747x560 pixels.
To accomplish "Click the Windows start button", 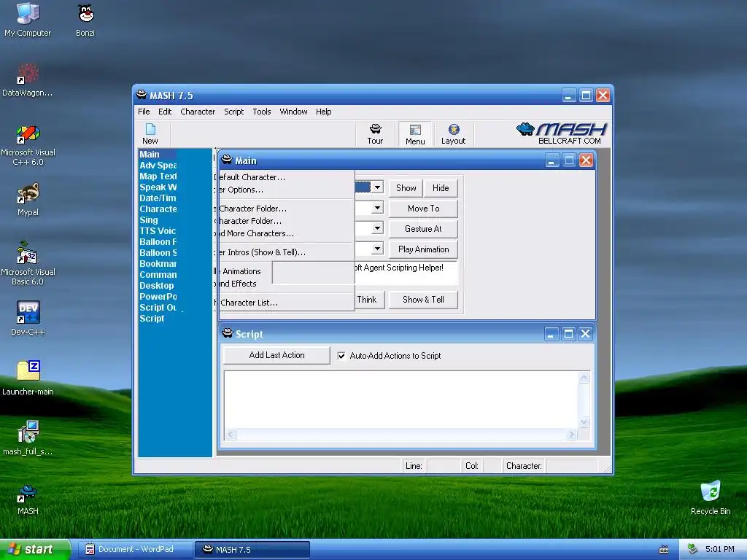I will click(x=35, y=550).
